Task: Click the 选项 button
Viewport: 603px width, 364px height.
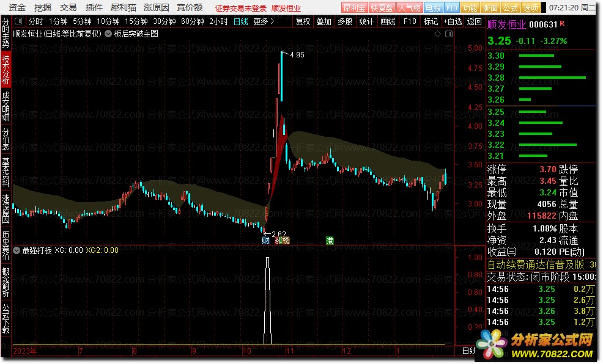Action: 531,8
